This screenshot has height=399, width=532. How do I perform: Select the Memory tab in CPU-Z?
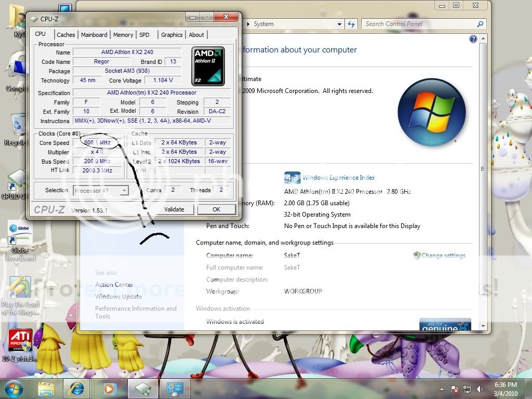(x=123, y=35)
